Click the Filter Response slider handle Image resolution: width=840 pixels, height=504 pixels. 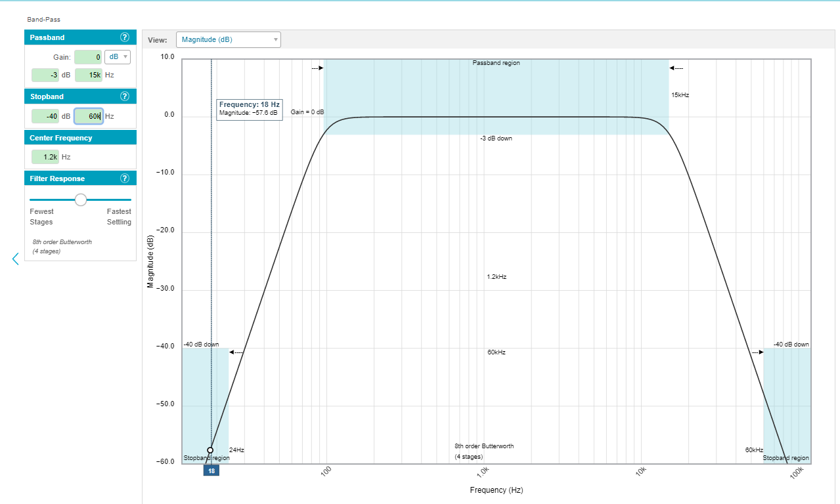[x=81, y=199]
